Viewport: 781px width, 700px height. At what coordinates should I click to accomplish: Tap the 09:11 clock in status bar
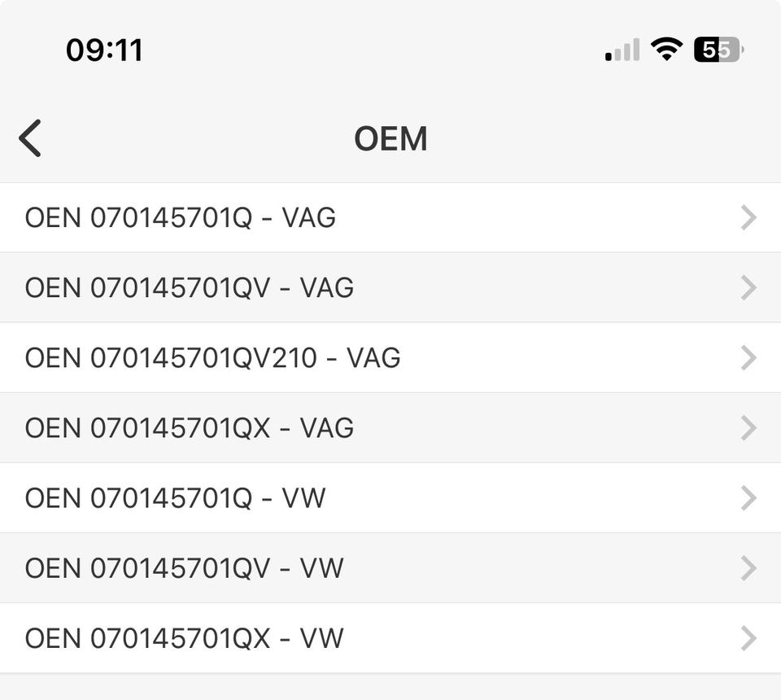click(x=105, y=50)
